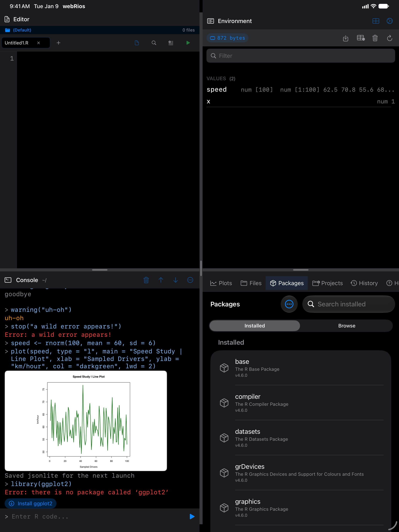Image resolution: width=399 pixels, height=532 pixels.
Task: Click the new document icon in editor toolbar
Action: [137, 43]
